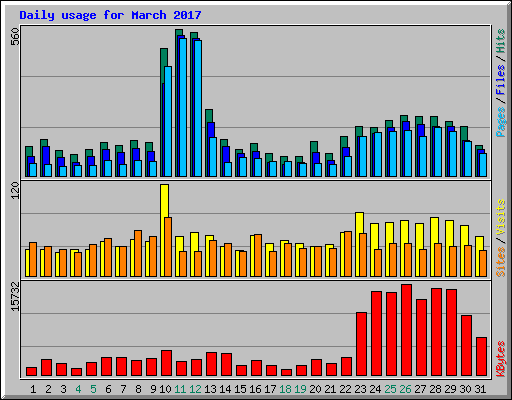Viewport: 512px width, 400px height.
Task: Click the red KBytes bar for day 10
Action: point(166,363)
